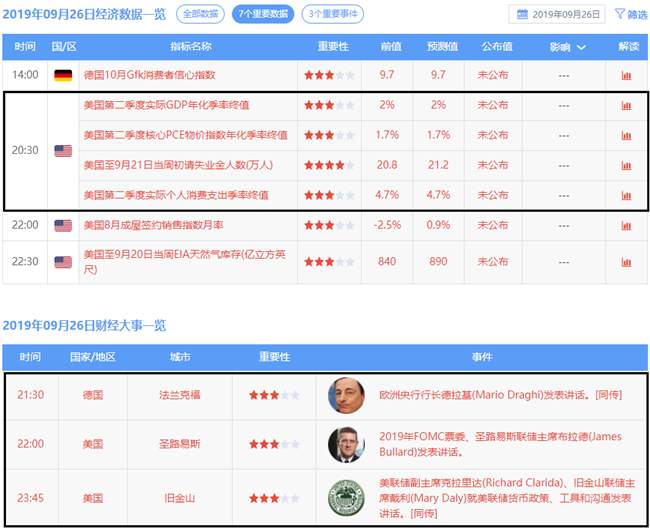Click Federal Reserve seal thumbnail

point(346,498)
